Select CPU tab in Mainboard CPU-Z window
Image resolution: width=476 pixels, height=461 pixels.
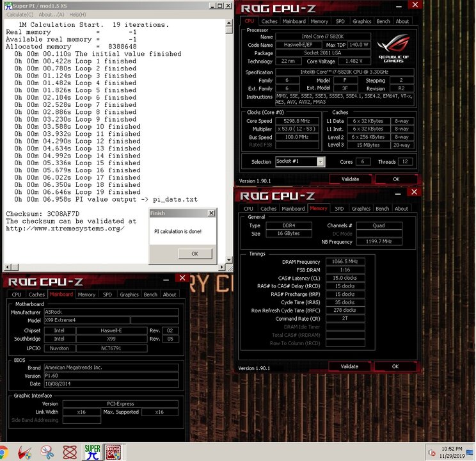coord(17,295)
